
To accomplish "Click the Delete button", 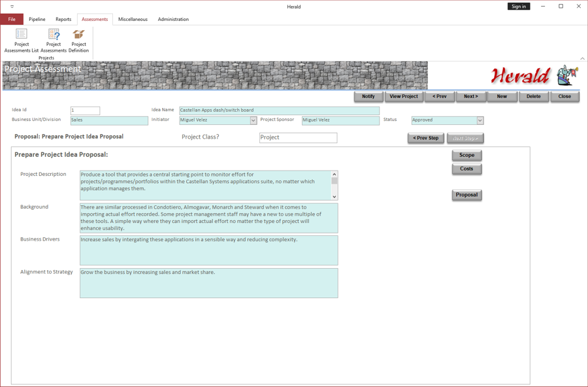I will point(534,97).
